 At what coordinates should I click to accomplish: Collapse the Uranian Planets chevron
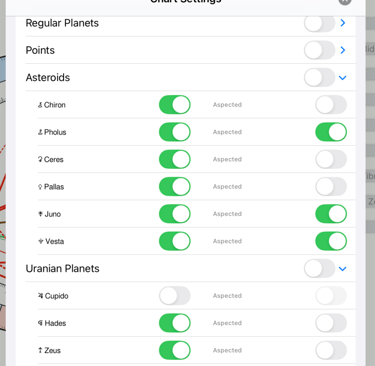pyautogui.click(x=343, y=269)
